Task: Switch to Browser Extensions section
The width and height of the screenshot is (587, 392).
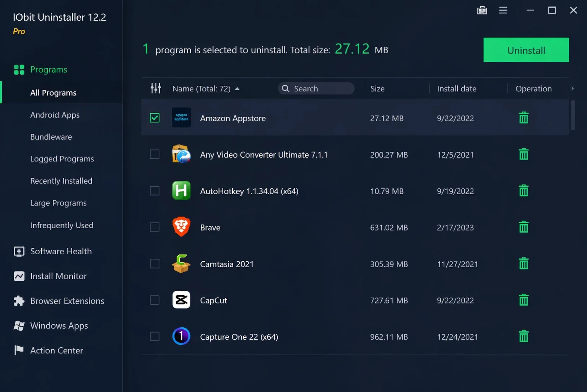Action: [67, 301]
